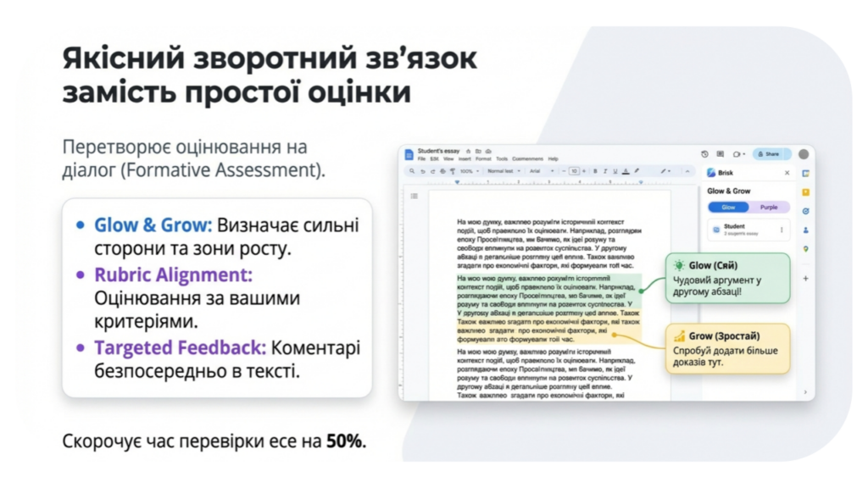Open the Maps side panel icon

coord(806,249)
